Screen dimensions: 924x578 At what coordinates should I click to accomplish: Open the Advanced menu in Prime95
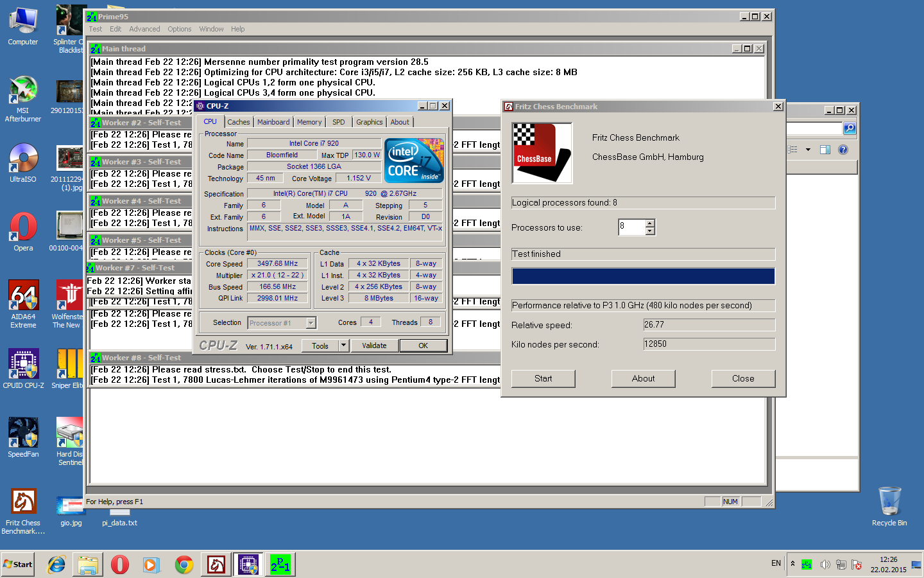click(144, 29)
